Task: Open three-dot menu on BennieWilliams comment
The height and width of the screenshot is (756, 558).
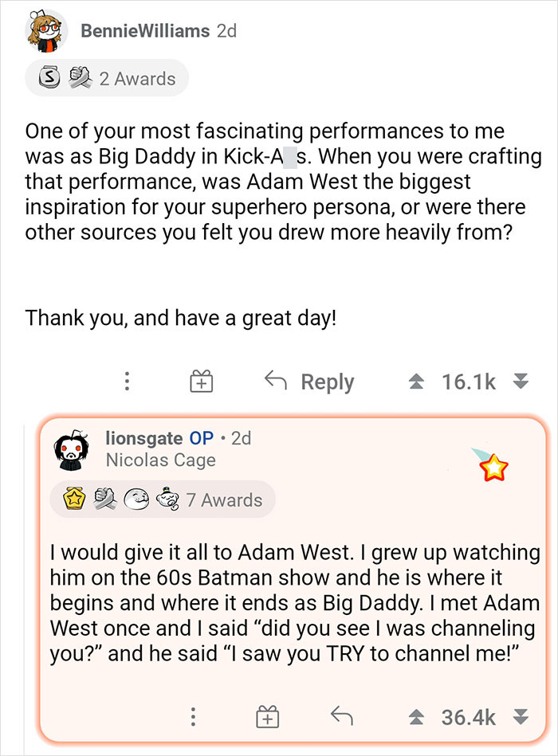Action: (126, 382)
